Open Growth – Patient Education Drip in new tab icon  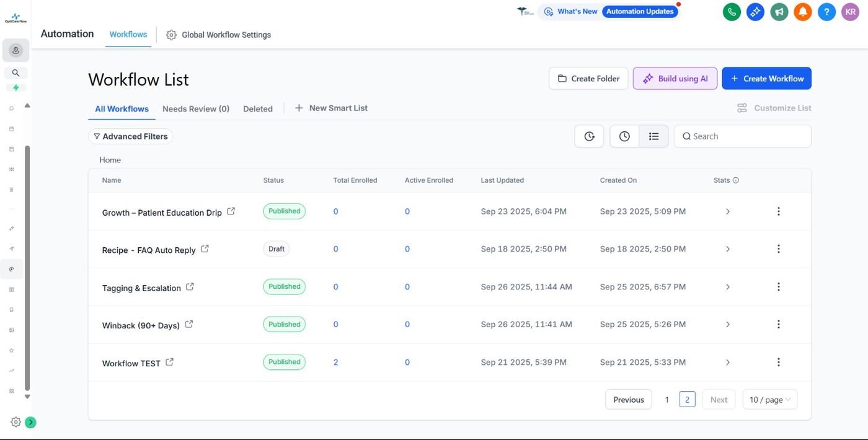click(231, 211)
